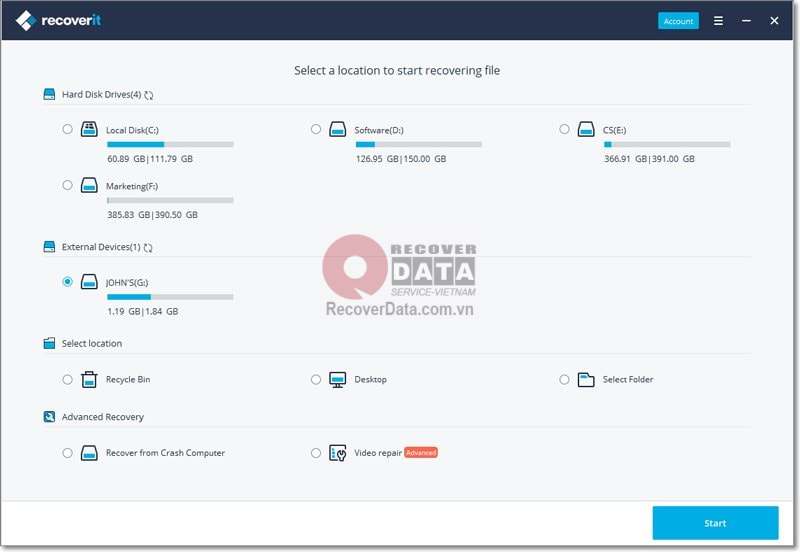Click the 366.91 GB|391.00 GB size text
800x552 pixels.
[649, 159]
